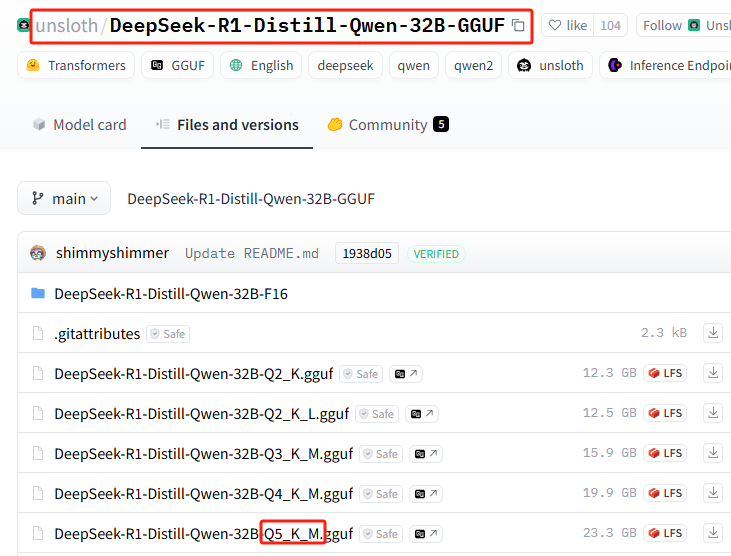Click the LFS badge for Q5_K_M.gguf
Viewport: 731px width, 556px height.
pos(665,533)
